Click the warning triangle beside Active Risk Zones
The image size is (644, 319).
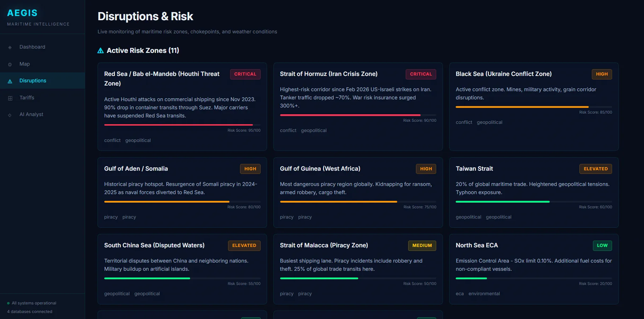(x=101, y=50)
